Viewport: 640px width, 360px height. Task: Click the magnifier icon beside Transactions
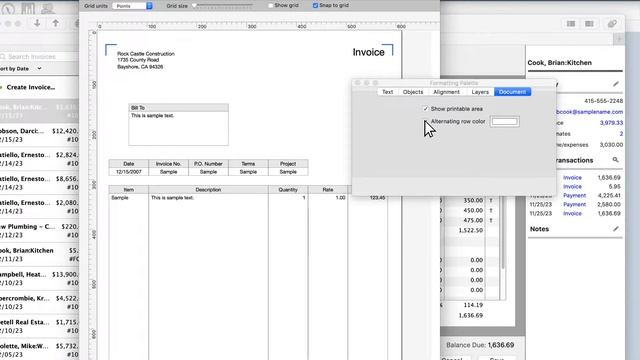pyautogui.click(x=616, y=160)
